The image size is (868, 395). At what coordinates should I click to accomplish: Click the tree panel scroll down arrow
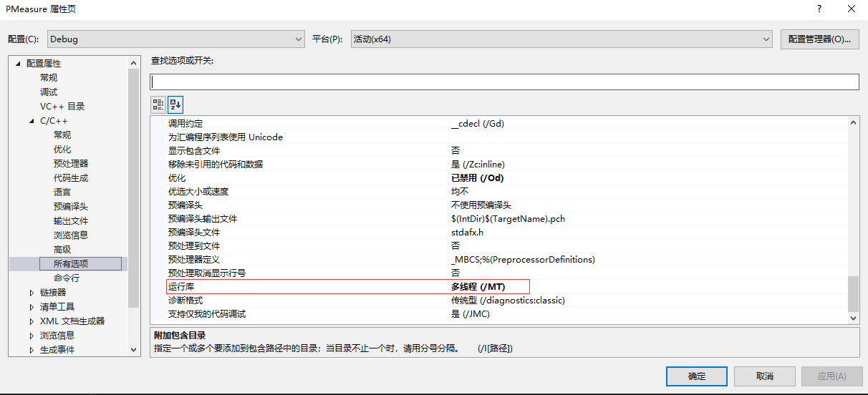(133, 350)
